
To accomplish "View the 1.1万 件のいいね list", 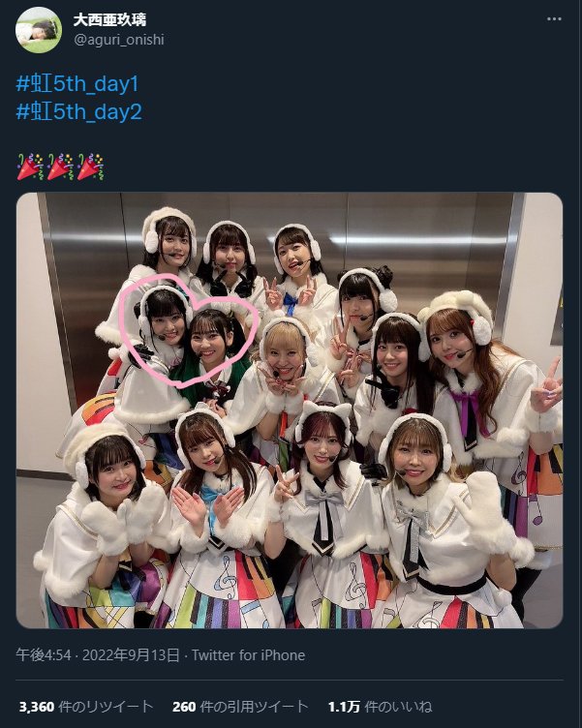I will [x=380, y=707].
